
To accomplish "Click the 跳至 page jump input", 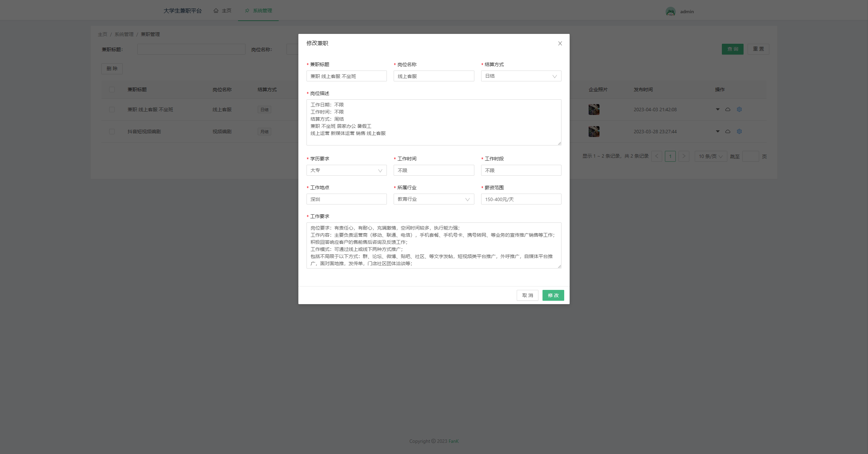I will pyautogui.click(x=750, y=156).
